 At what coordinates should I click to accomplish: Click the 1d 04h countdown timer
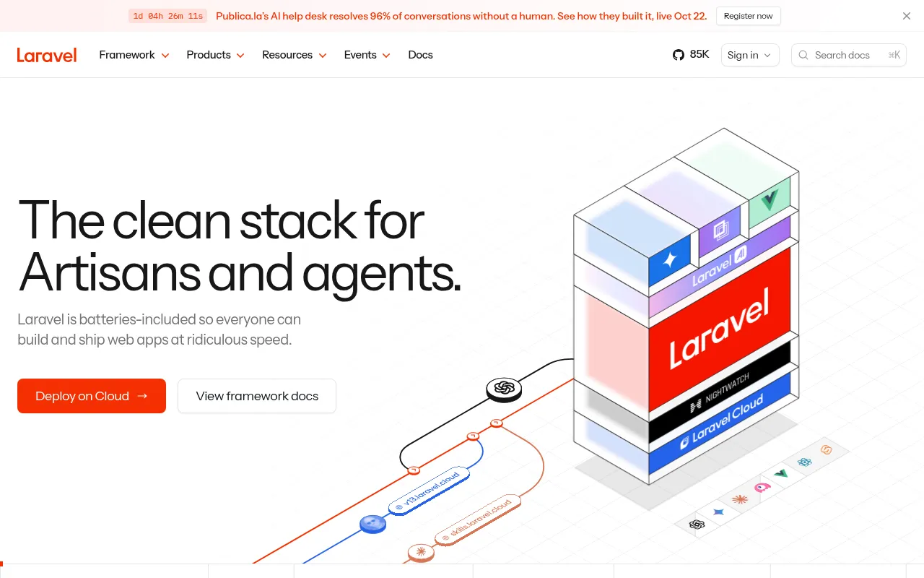tap(167, 16)
